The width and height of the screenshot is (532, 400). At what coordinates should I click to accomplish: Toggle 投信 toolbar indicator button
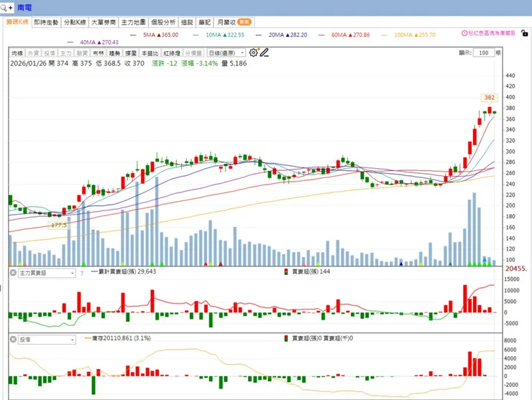click(x=50, y=53)
